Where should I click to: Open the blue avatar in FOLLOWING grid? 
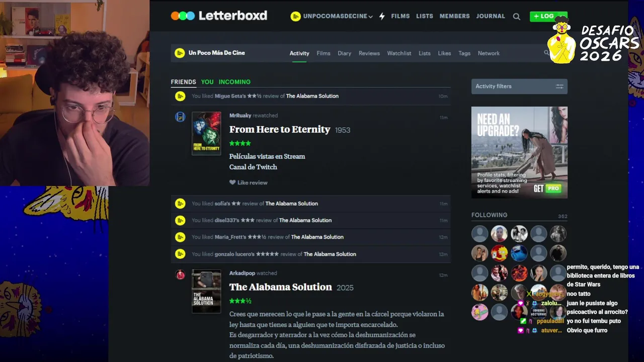click(519, 253)
